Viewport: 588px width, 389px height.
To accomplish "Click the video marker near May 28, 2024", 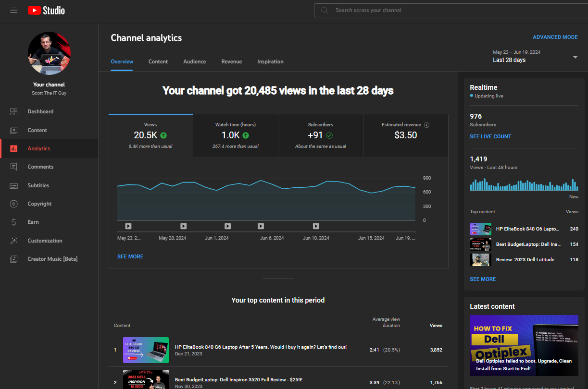I will pos(183,226).
